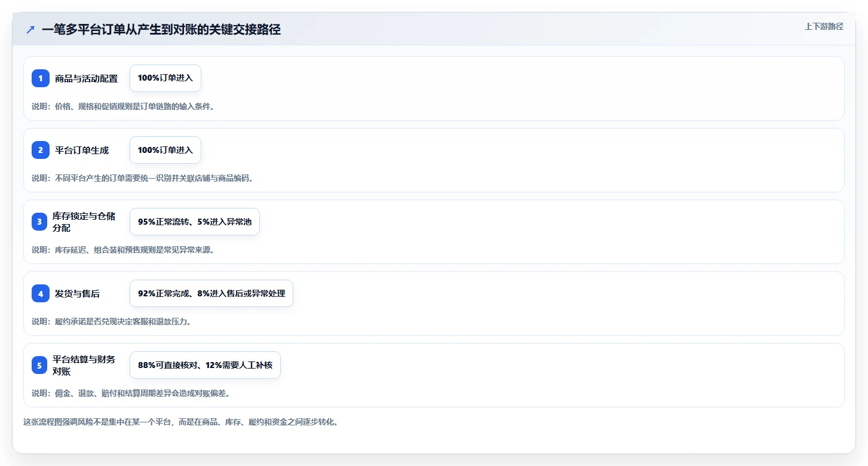Screen dimensions: 868x466
Task: Click the note 价格、规格和促销规则是订单链路的输入条件
Action: click(x=123, y=106)
